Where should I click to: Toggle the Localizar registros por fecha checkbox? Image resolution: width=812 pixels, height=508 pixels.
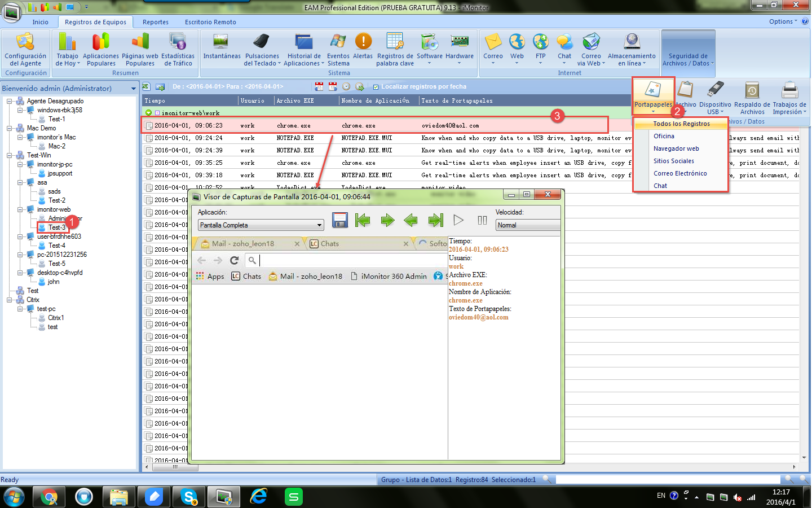click(x=376, y=87)
